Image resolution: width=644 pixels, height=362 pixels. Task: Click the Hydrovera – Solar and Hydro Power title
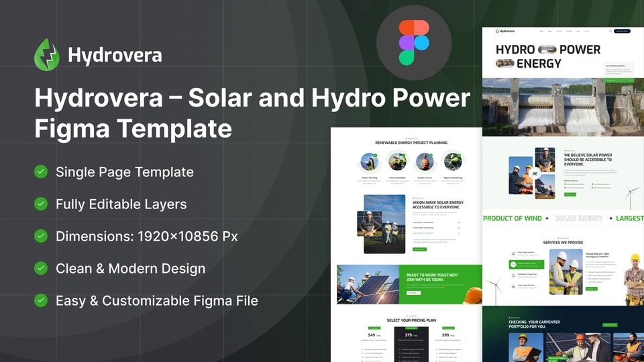pos(252,98)
